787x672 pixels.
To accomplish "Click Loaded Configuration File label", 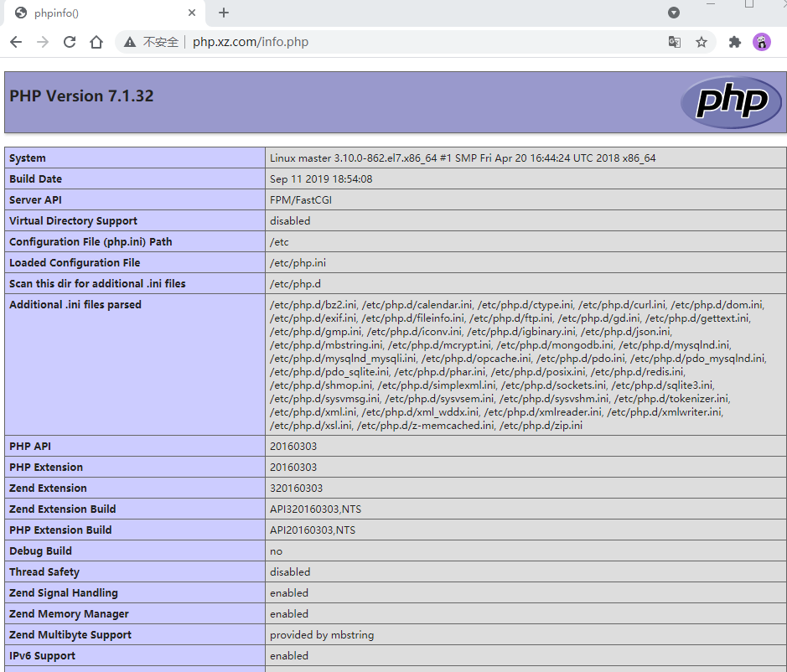I will coord(75,263).
